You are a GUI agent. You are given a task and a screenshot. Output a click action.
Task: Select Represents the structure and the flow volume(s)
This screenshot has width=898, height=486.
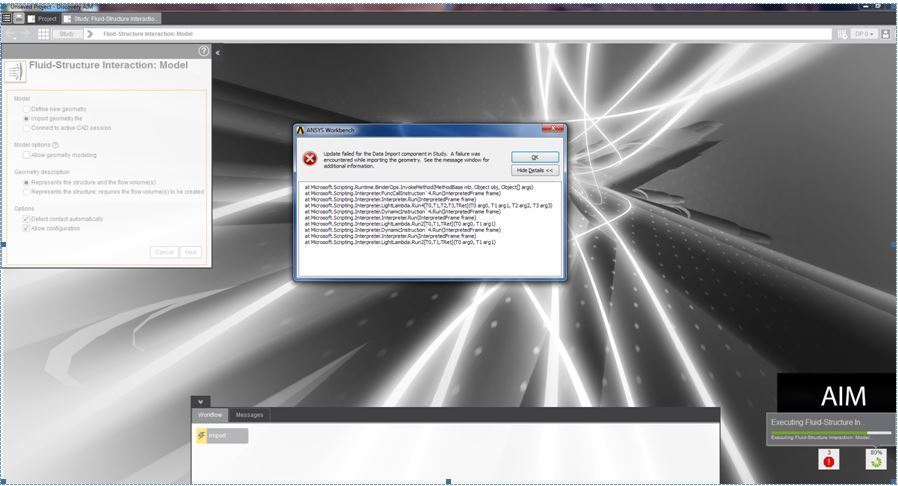(26, 183)
